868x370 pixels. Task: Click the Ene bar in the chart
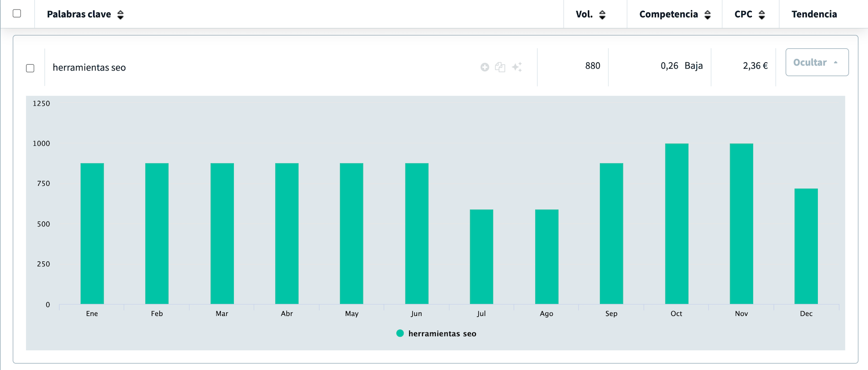[x=92, y=233]
